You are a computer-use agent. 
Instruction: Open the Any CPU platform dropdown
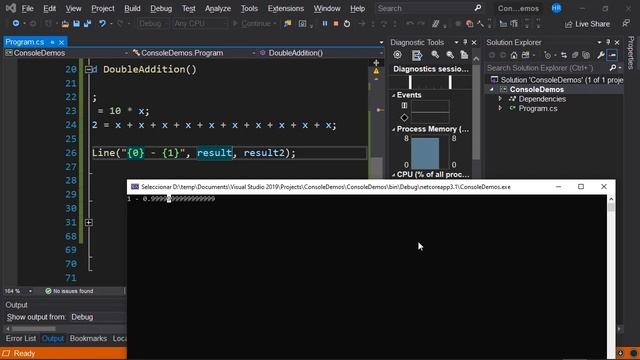click(200, 24)
